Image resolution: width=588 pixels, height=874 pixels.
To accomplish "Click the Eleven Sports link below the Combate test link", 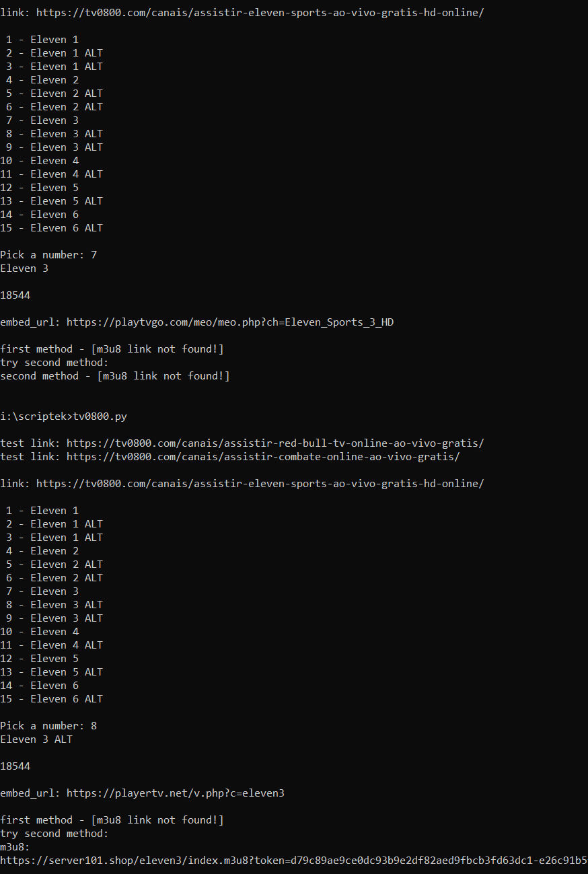I will tap(260, 484).
